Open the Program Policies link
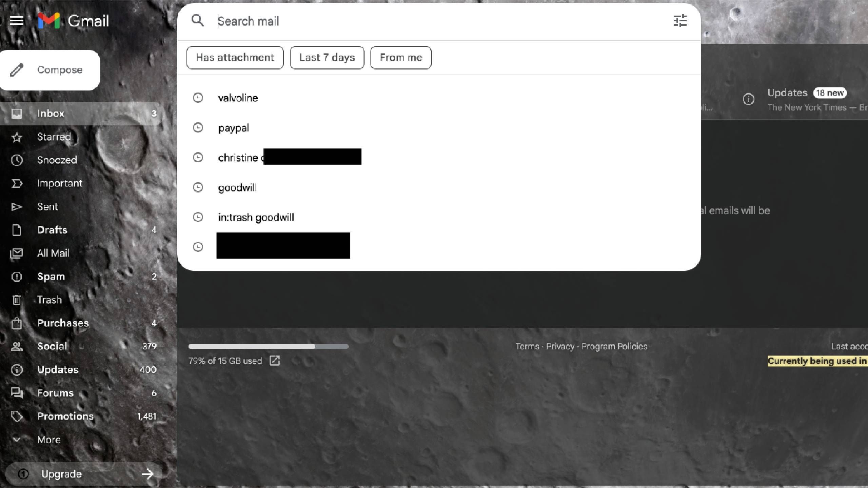The width and height of the screenshot is (868, 488). 614,346
